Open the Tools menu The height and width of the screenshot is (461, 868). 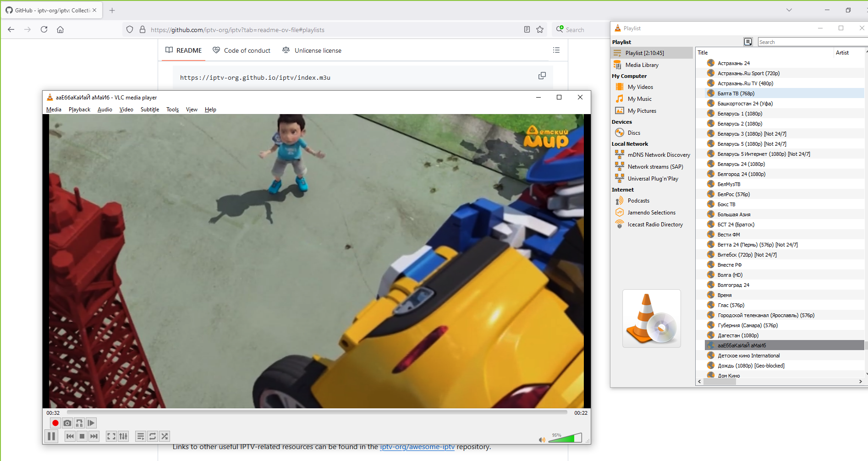tap(173, 110)
